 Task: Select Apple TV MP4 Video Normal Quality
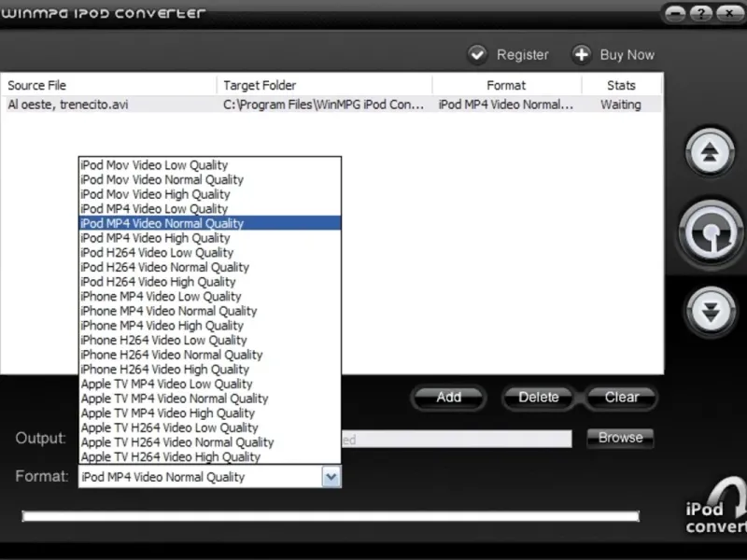click(x=209, y=399)
